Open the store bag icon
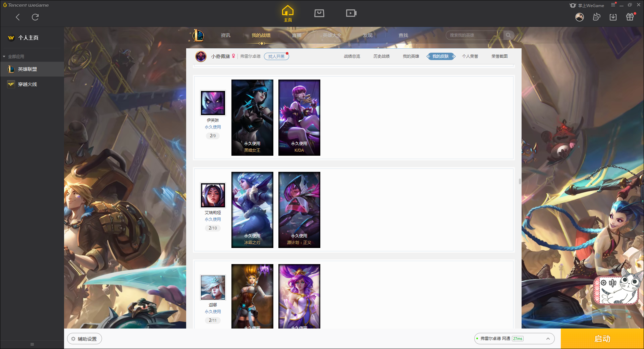This screenshot has height=349, width=644. tap(319, 13)
